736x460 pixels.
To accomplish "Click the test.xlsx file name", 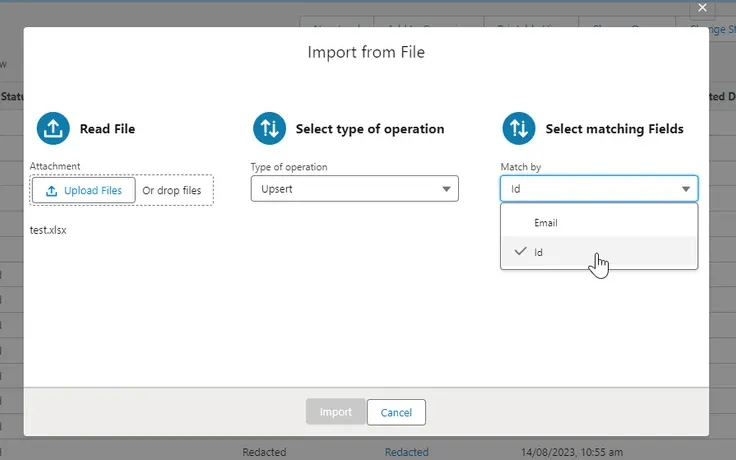I will (x=48, y=230).
